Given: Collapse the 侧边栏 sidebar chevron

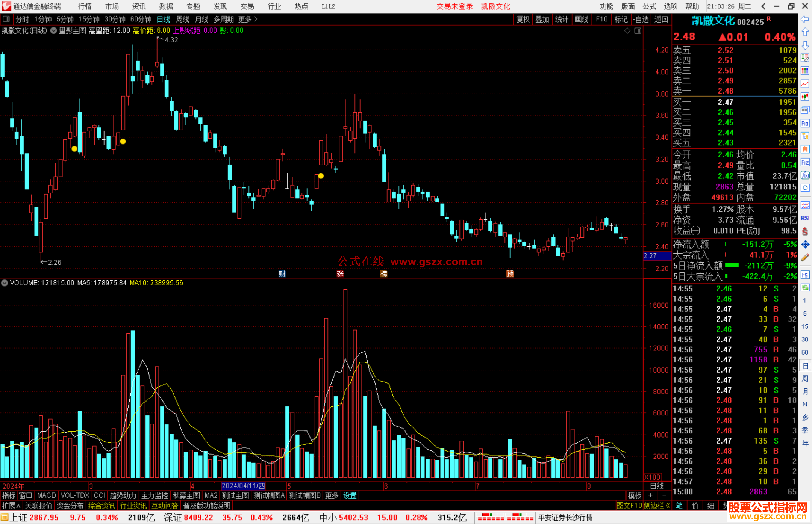Looking at the screenshot, I should pos(668,506).
